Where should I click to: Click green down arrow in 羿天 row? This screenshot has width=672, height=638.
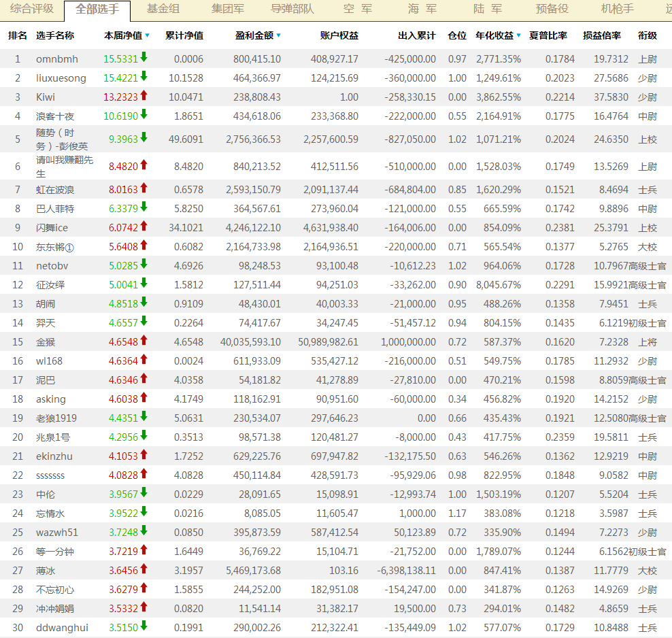tap(144, 321)
